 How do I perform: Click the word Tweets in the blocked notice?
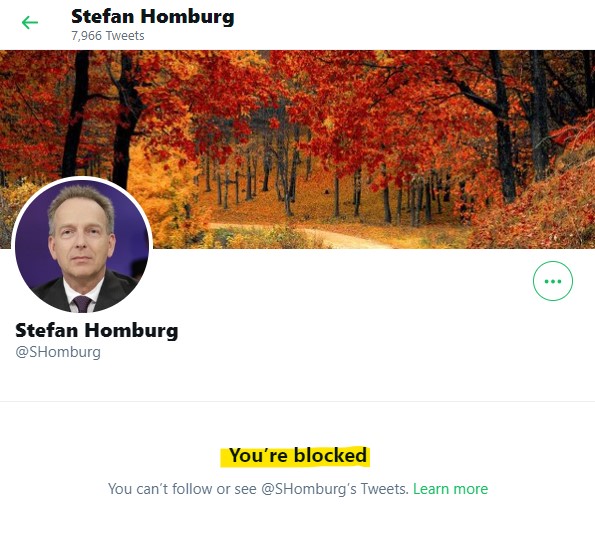pos(384,489)
